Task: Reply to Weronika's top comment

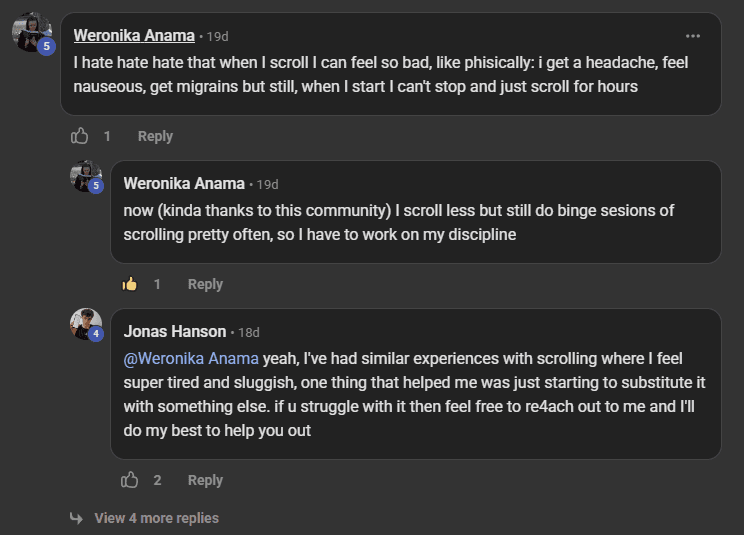Action: point(155,136)
